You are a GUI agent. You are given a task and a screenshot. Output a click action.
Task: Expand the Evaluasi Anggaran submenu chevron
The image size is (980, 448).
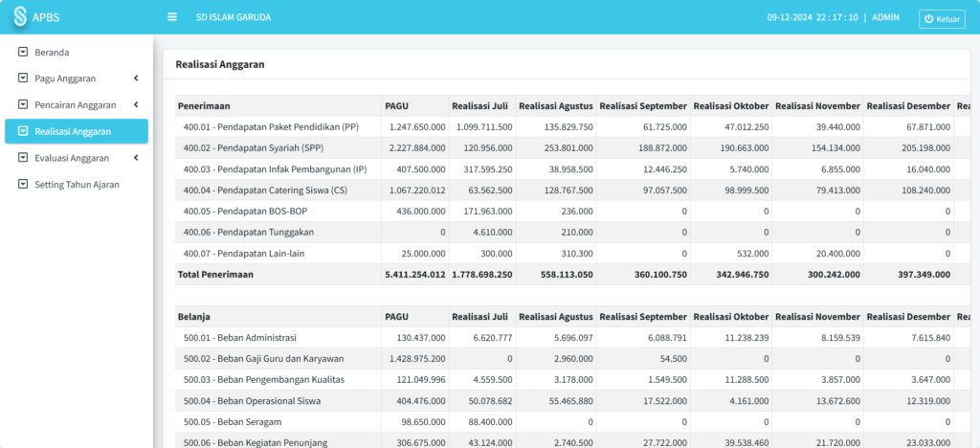click(136, 158)
